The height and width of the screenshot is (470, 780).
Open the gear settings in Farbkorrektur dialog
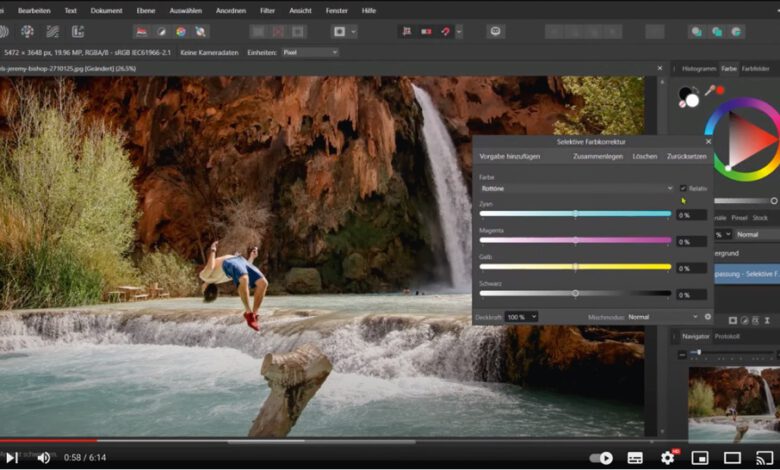click(708, 317)
